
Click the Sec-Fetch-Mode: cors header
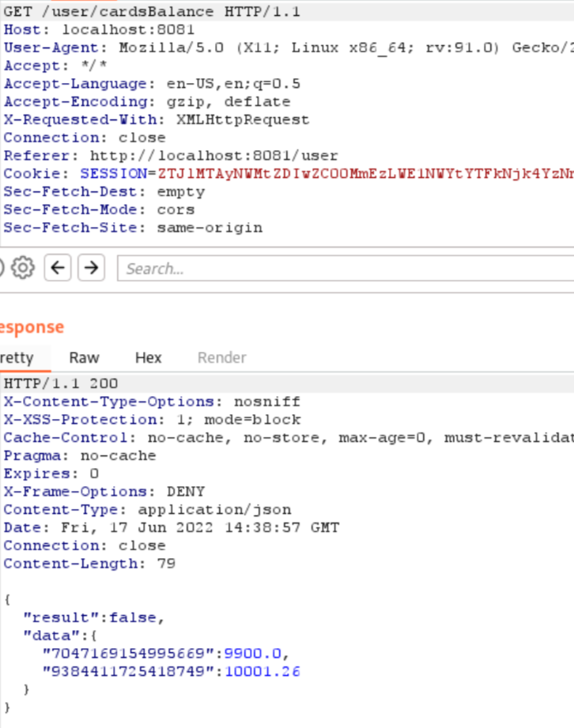[99, 209]
